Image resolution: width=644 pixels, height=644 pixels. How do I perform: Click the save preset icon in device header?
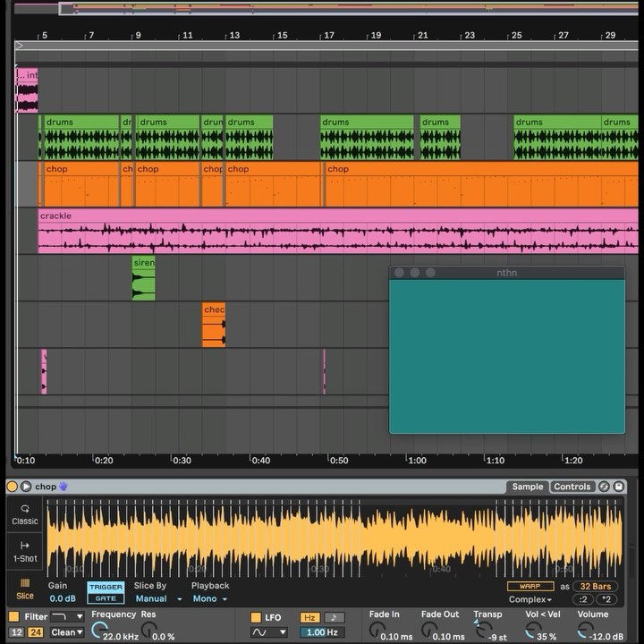pyautogui.click(x=620, y=487)
